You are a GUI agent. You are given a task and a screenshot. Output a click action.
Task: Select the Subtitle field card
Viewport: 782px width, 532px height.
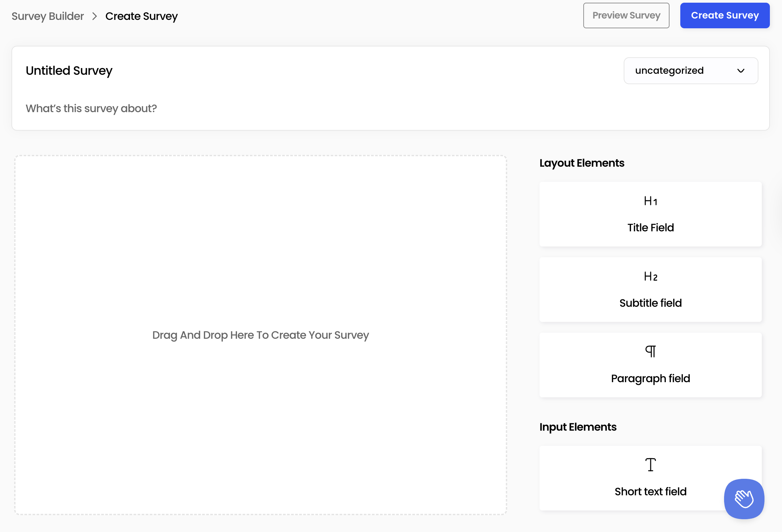pos(650,290)
